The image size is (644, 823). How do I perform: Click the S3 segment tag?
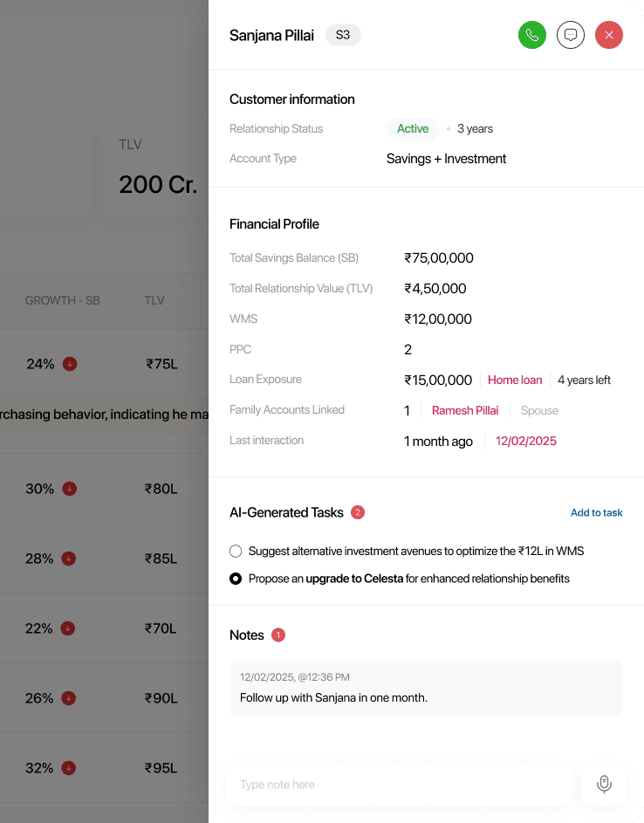click(343, 35)
